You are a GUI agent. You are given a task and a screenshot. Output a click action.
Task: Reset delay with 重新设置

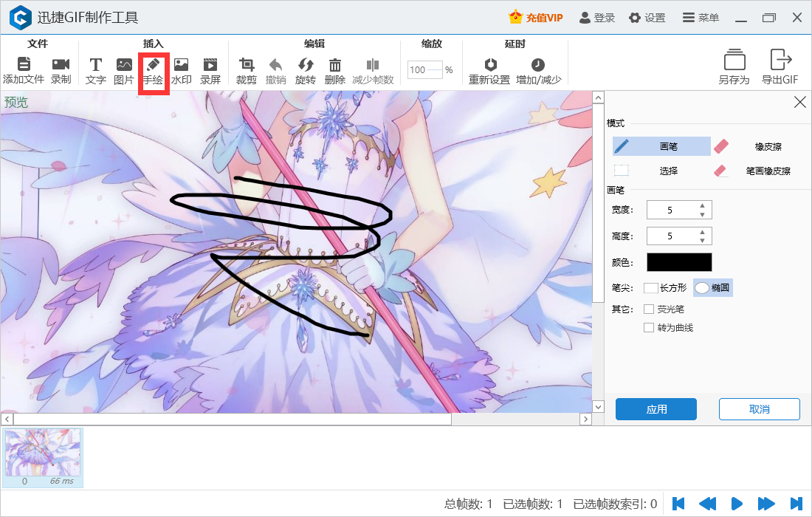pos(489,71)
